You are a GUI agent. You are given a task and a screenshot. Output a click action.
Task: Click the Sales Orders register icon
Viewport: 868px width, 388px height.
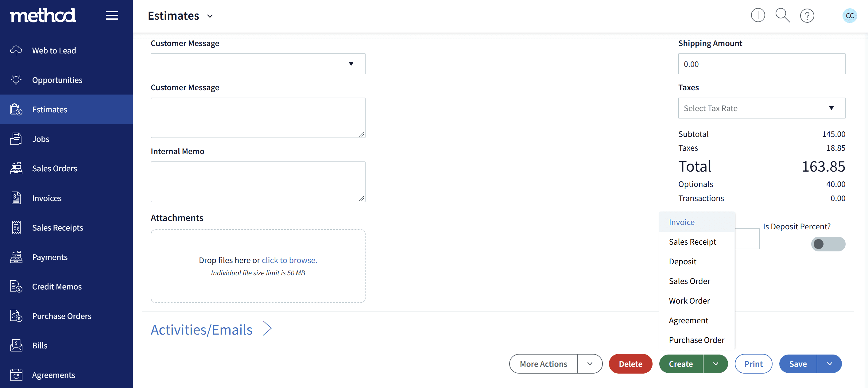coord(16,168)
